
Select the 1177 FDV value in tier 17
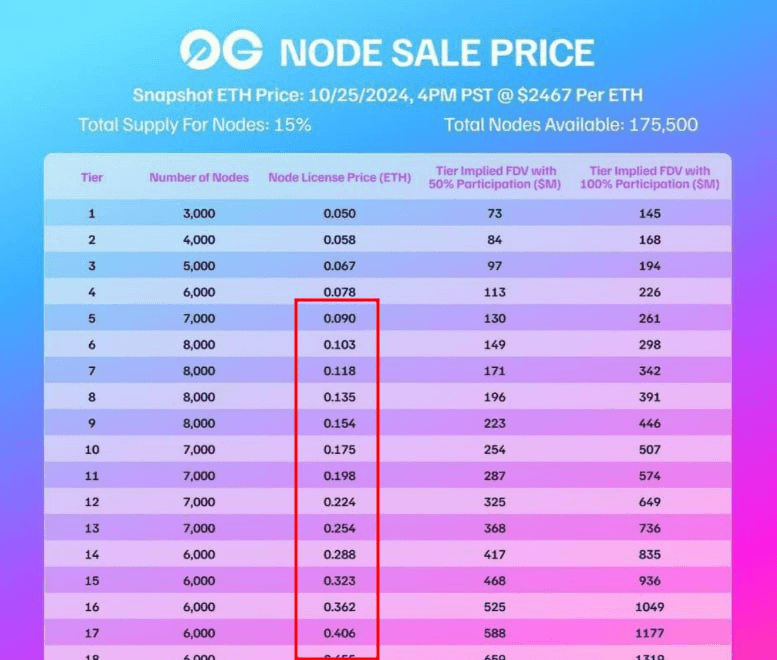pos(650,633)
